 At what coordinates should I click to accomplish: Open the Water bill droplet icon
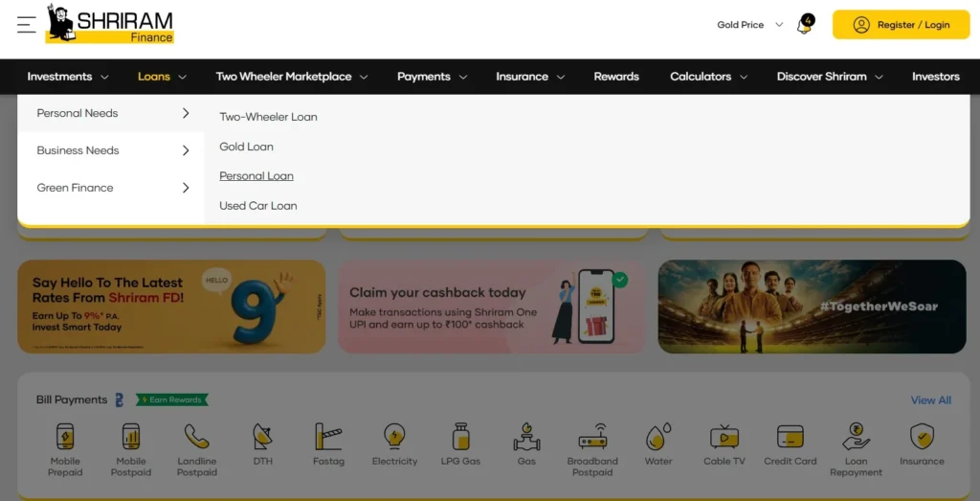click(658, 437)
